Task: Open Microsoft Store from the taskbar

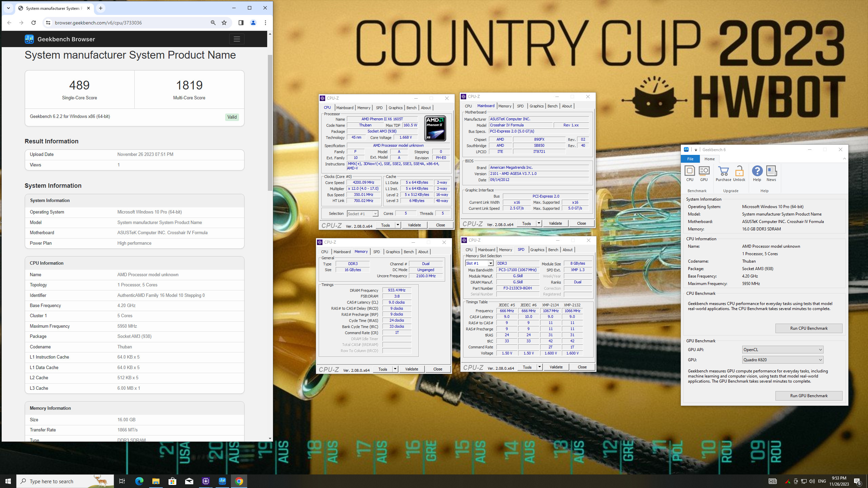Action: [x=172, y=481]
